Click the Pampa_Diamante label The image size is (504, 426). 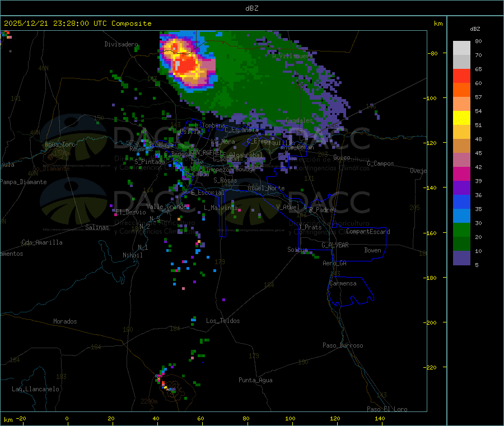point(23,182)
